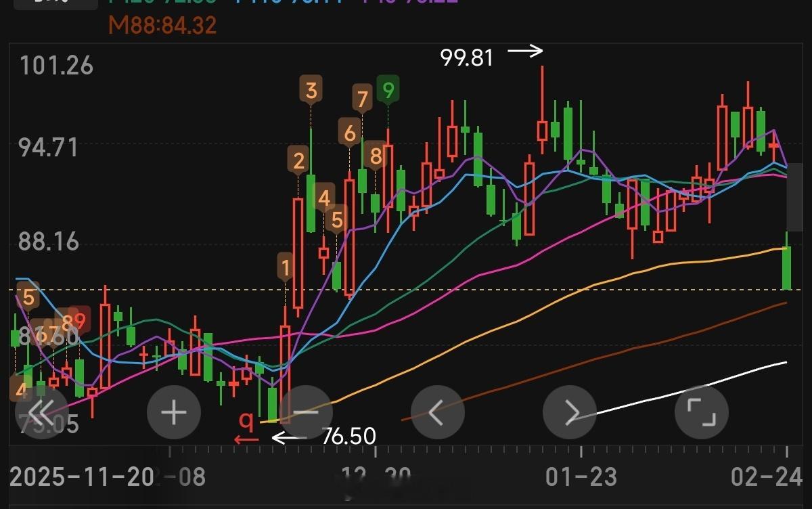Open fullscreen with the expand-corners button
812x509 pixels.
pyautogui.click(x=702, y=412)
